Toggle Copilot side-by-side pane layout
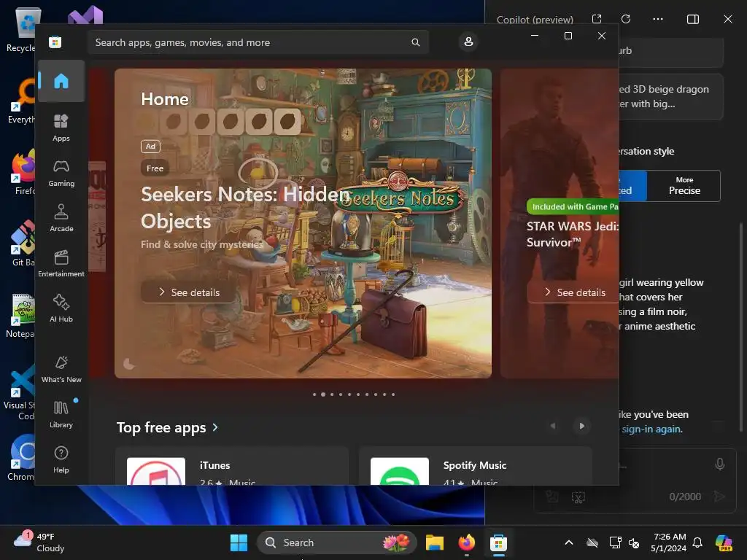Screen dimensions: 747x560 pos(693,19)
